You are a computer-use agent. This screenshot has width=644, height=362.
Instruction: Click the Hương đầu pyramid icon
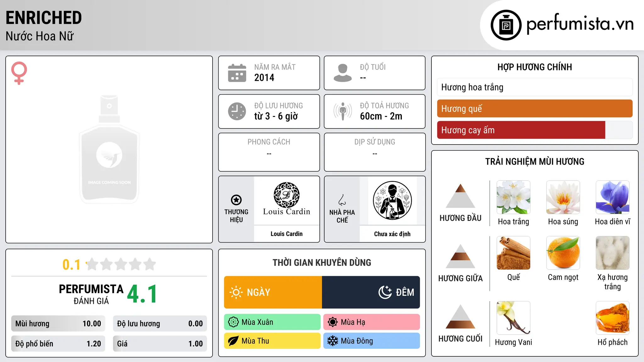pos(461,196)
